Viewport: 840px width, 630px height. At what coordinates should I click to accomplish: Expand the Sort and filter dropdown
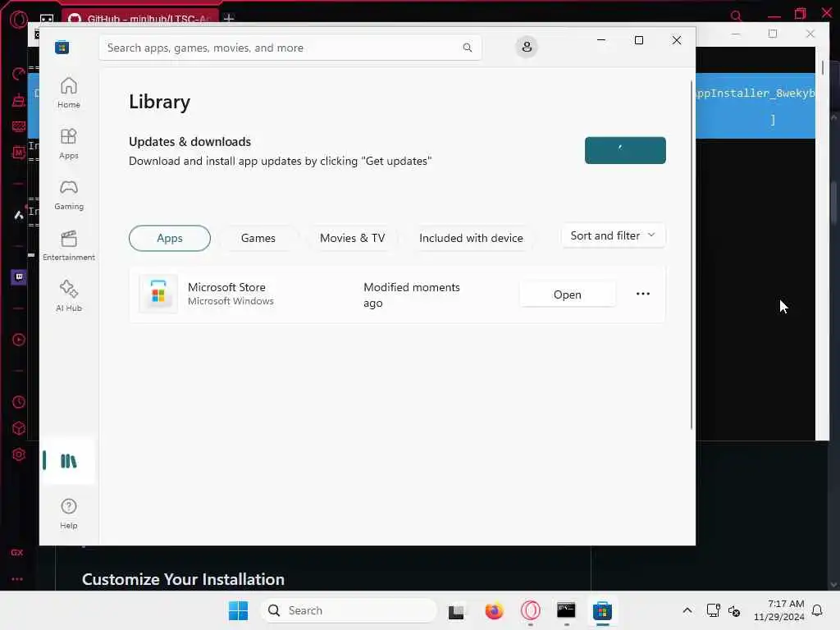click(x=614, y=235)
